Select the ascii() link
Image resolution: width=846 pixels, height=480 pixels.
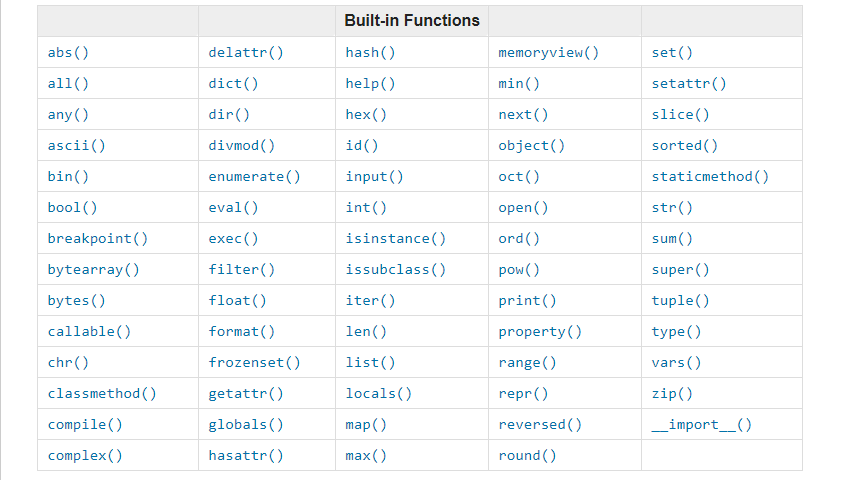[77, 146]
